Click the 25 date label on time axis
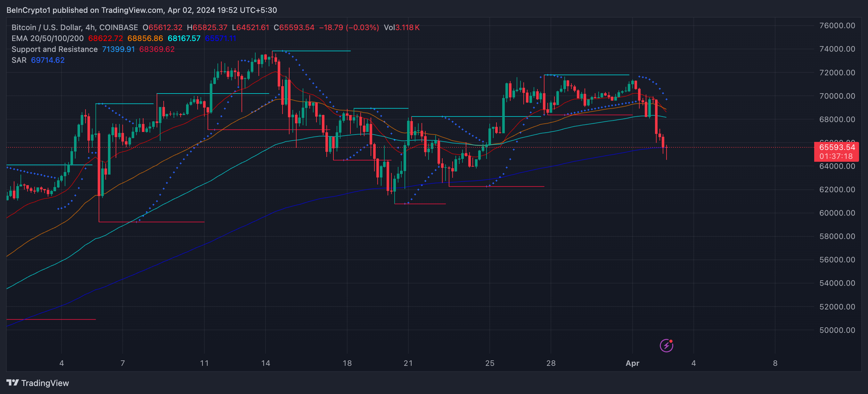This screenshot has width=868, height=394. point(490,363)
